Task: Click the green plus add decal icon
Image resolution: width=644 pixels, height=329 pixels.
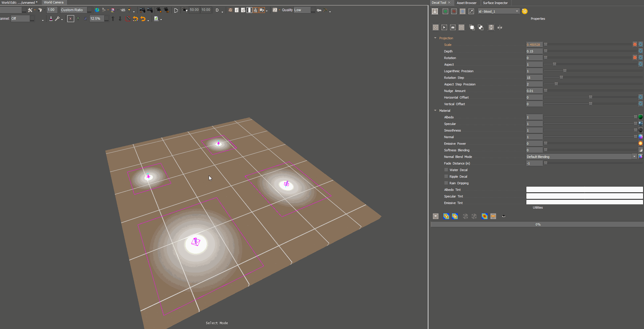Action: tap(445, 11)
